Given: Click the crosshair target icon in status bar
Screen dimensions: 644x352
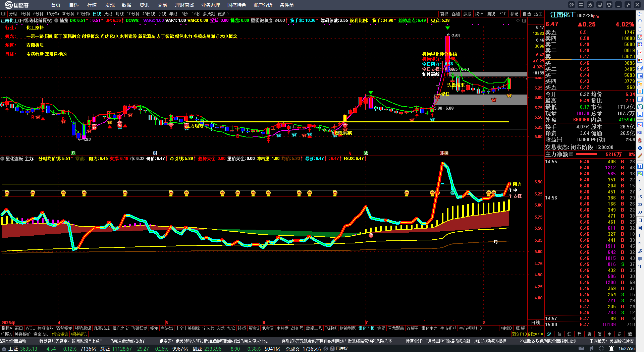Looking at the screenshot, I should point(601,349).
